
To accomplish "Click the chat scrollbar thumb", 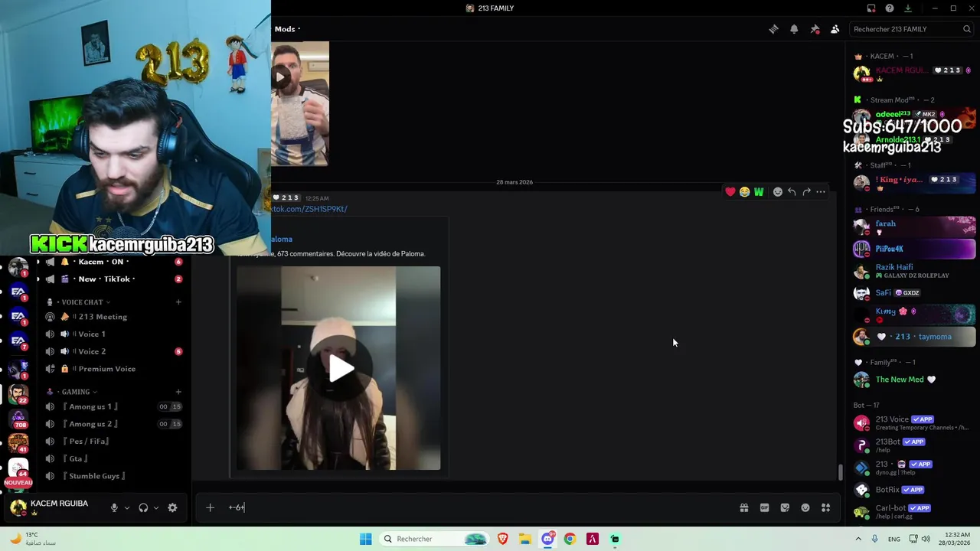I will coord(840,472).
